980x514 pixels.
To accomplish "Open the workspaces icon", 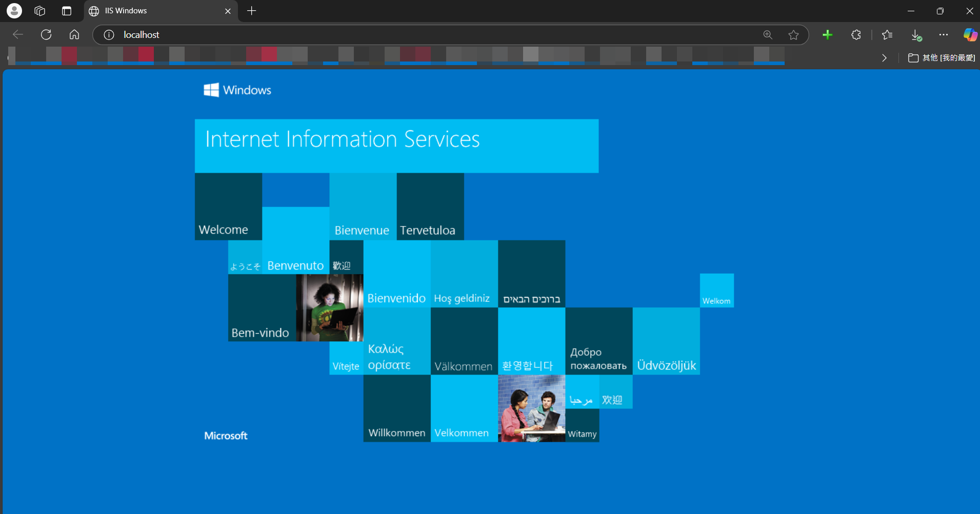I will [39, 11].
